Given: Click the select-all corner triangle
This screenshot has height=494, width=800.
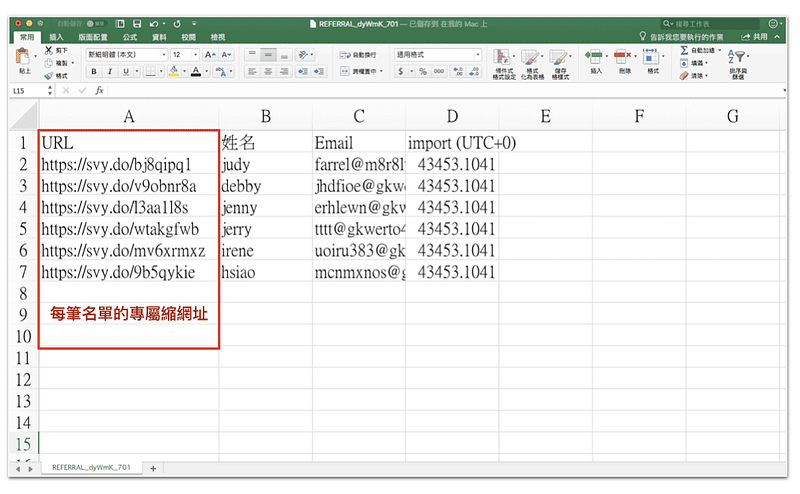Looking at the screenshot, I should [24, 116].
